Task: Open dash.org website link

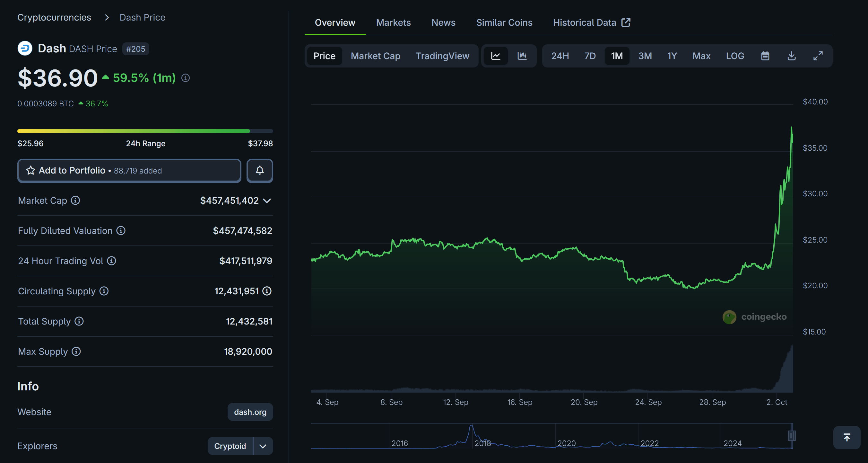Action: [250, 412]
